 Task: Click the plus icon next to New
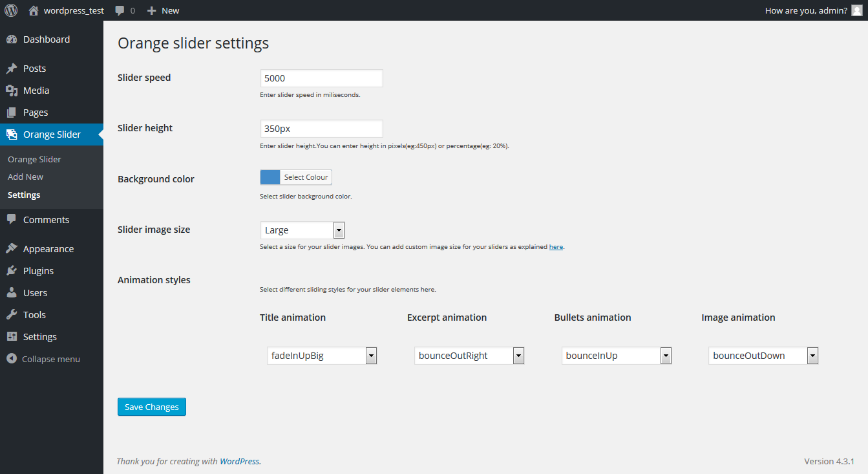click(x=152, y=10)
